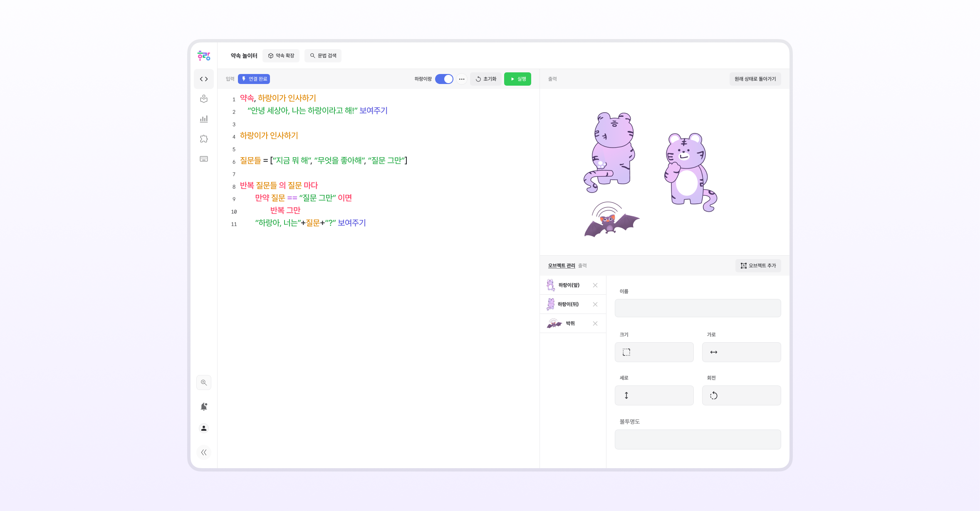Remove the 박쥐 object with X

coord(595,323)
